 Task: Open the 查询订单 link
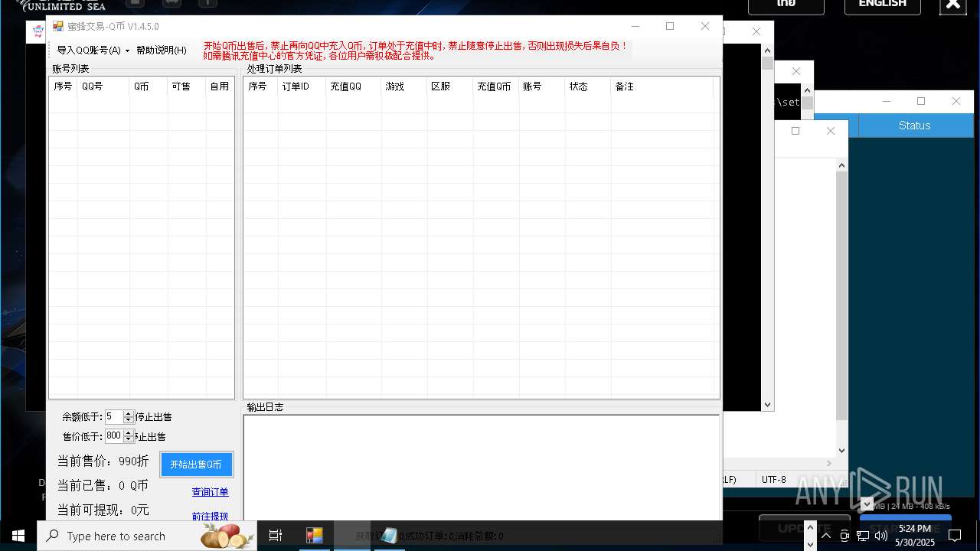pos(210,492)
